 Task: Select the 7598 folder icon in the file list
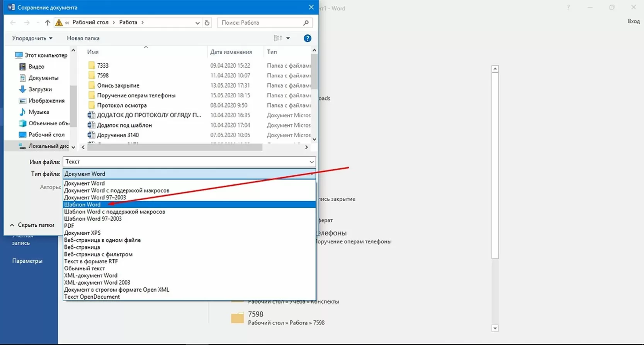91,75
